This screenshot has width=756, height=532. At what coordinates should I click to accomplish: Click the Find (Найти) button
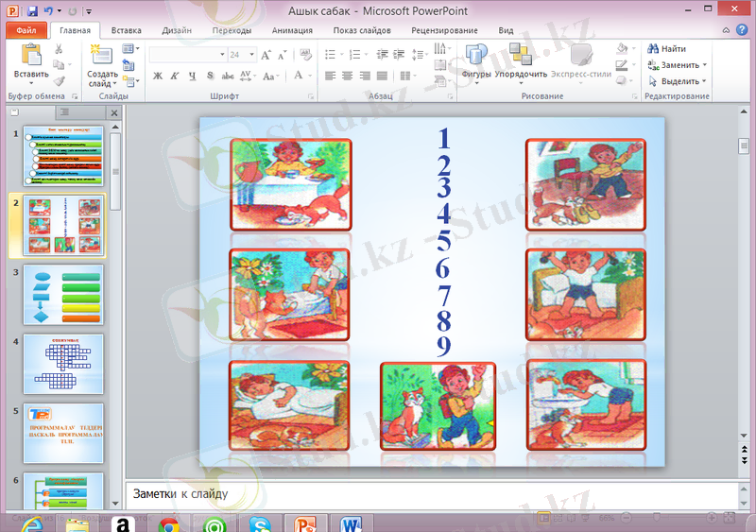click(x=667, y=49)
